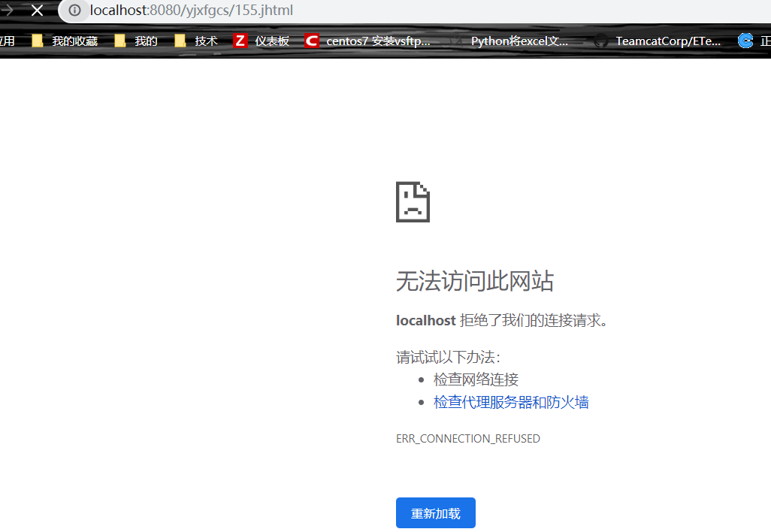Viewport: 771px width, 532px height.
Task: Open site information icon in address bar
Action: (74, 10)
